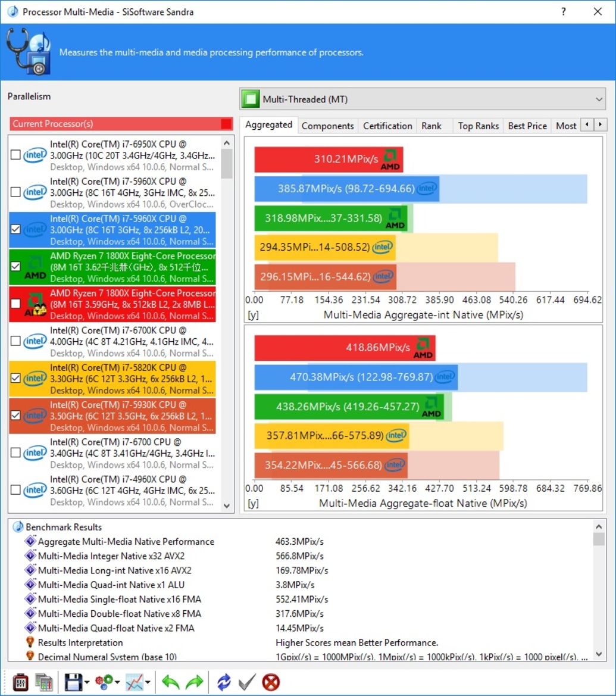Screen dimensions: 616x696
Task: Select Multi-Media Double-float Native x8 FMA row
Action: (x=302, y=613)
